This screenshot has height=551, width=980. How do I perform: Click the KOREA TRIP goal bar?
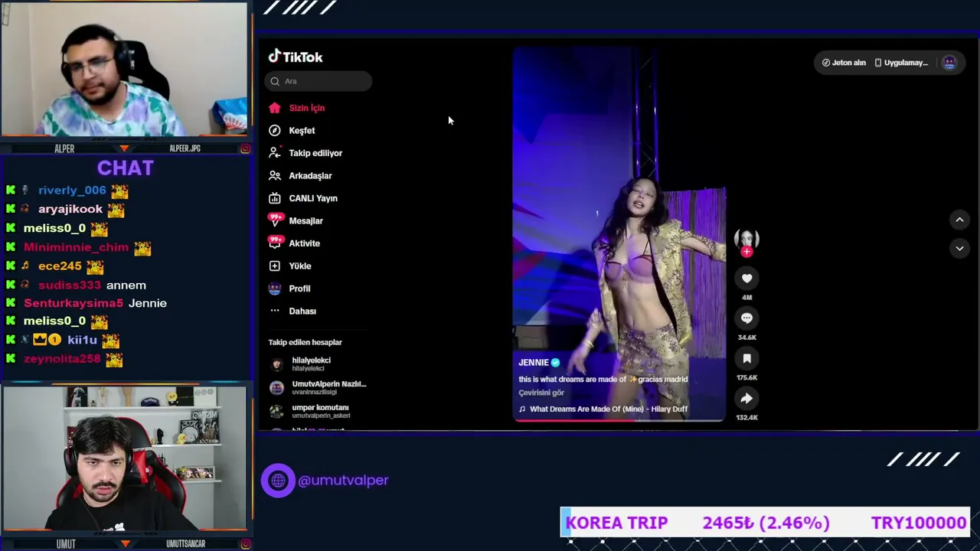pyautogui.click(x=766, y=523)
